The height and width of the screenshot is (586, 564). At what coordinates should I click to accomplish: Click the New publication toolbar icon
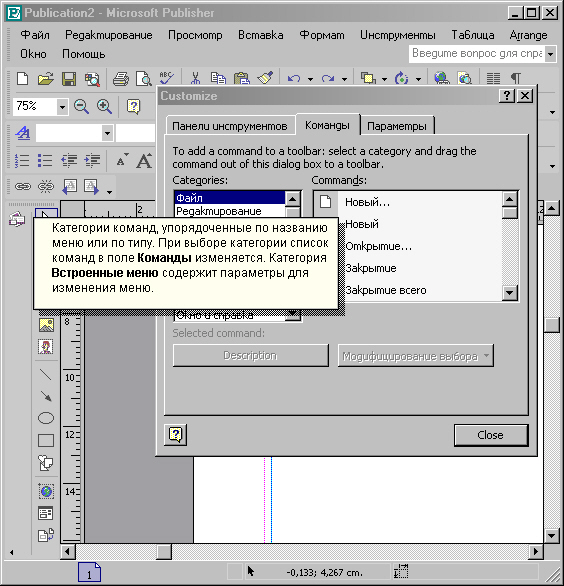pos(23,79)
